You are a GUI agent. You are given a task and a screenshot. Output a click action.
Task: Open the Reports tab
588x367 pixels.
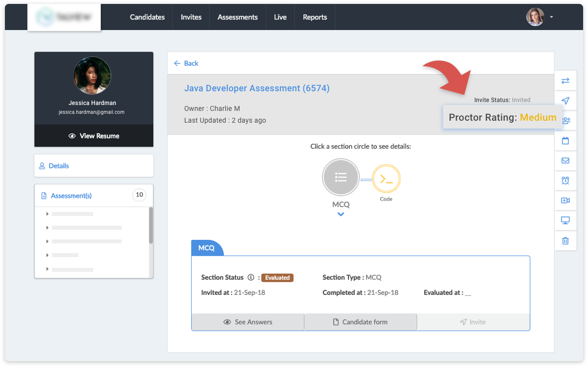(x=315, y=17)
